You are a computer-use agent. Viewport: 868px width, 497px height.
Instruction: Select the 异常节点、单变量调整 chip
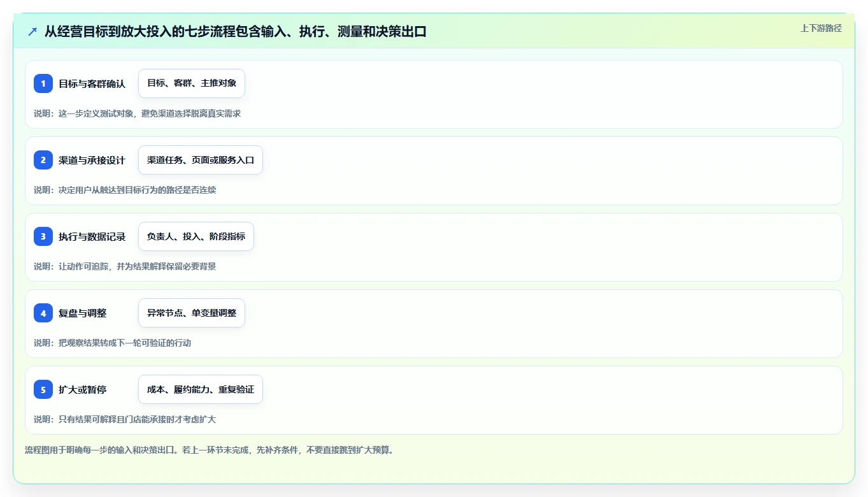point(192,313)
